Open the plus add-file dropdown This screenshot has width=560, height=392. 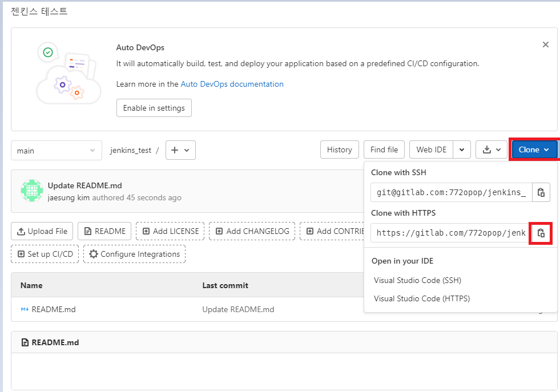pos(180,150)
